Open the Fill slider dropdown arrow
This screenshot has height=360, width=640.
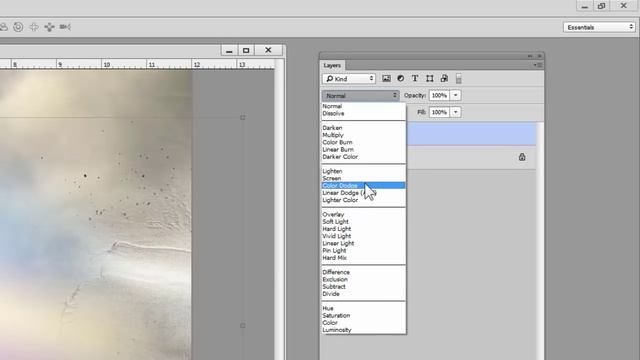456,112
